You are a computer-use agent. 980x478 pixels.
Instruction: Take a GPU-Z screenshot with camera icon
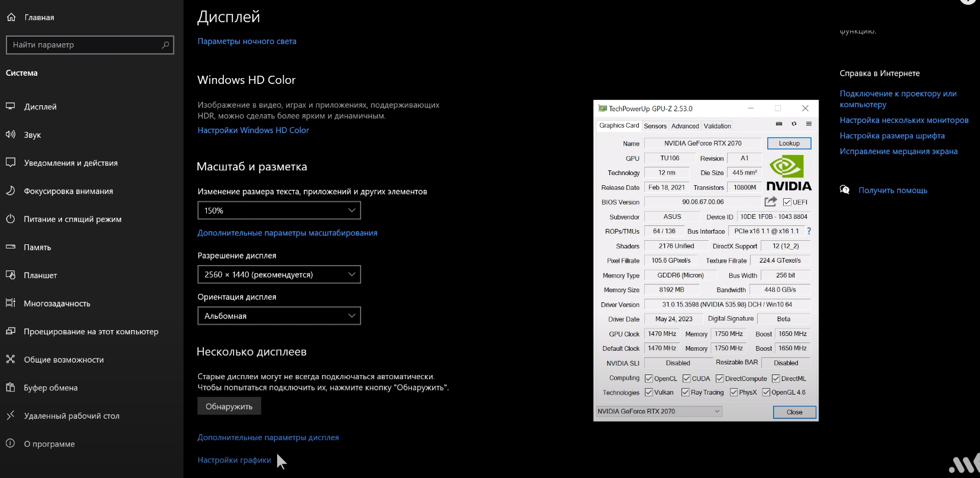[778, 124]
